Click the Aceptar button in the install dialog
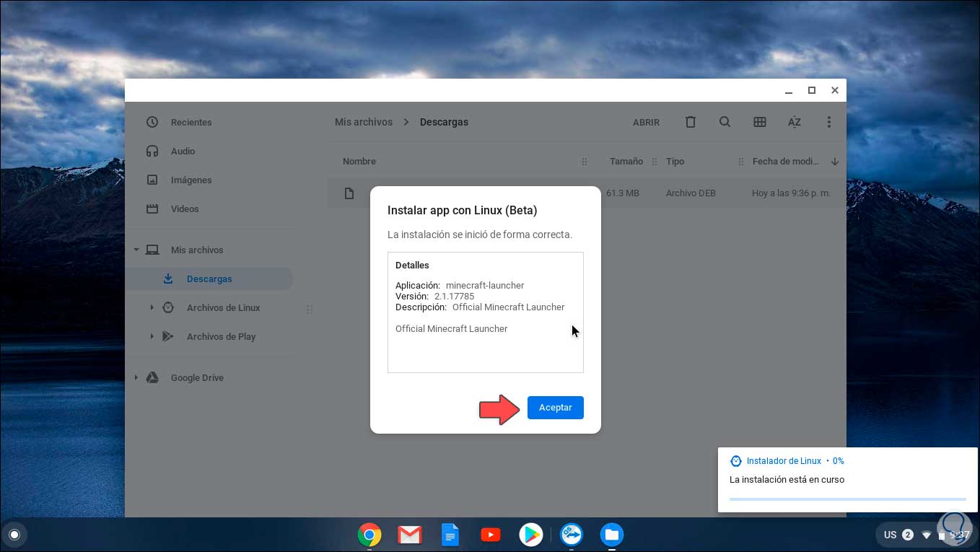 click(x=555, y=408)
